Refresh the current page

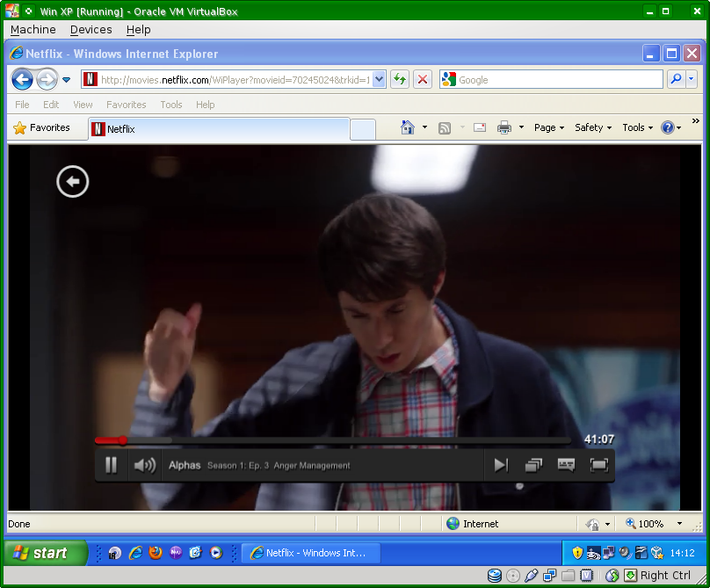point(400,80)
